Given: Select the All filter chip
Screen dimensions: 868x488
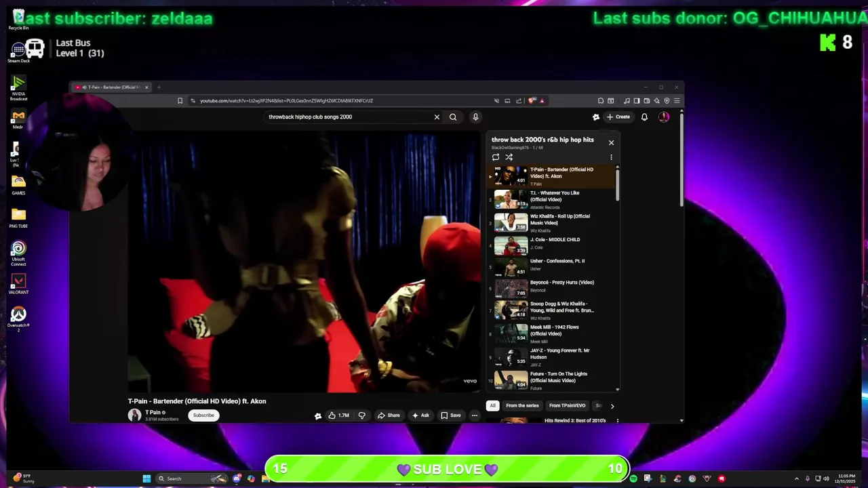Looking at the screenshot, I should click(492, 406).
